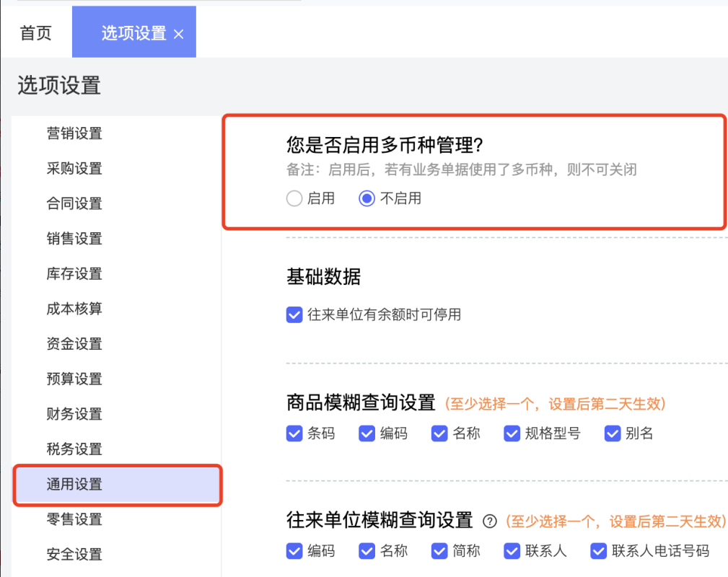Open 采购设置 in the sidebar
728x577 pixels.
74,169
